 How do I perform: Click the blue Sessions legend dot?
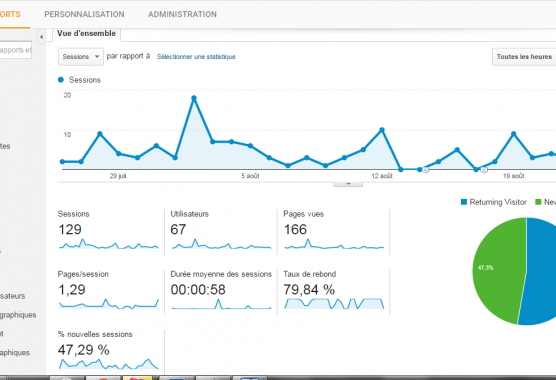(x=61, y=80)
